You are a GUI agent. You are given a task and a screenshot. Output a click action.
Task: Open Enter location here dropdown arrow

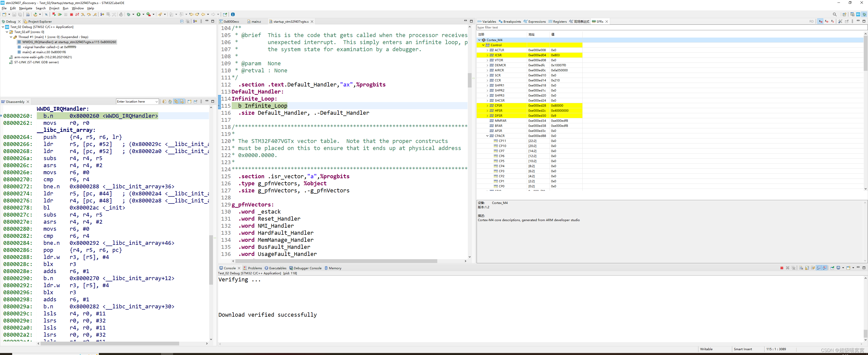coord(157,102)
